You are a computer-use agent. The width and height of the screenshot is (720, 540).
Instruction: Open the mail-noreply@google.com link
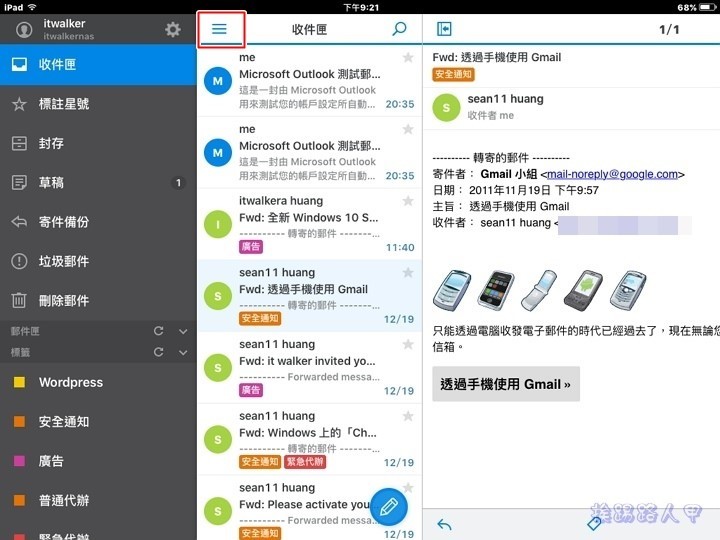(612, 174)
